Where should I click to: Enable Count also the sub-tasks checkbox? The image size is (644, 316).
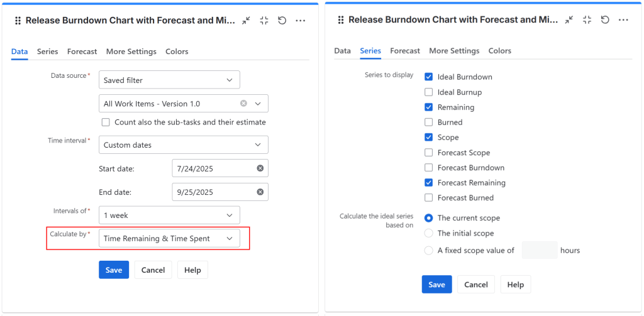click(106, 123)
